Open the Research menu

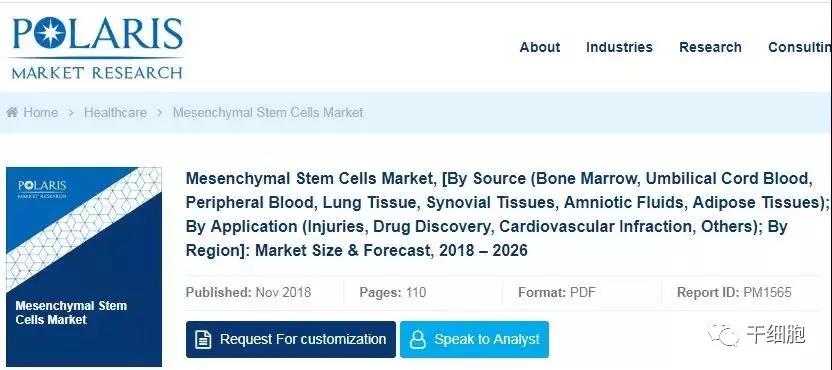710,47
